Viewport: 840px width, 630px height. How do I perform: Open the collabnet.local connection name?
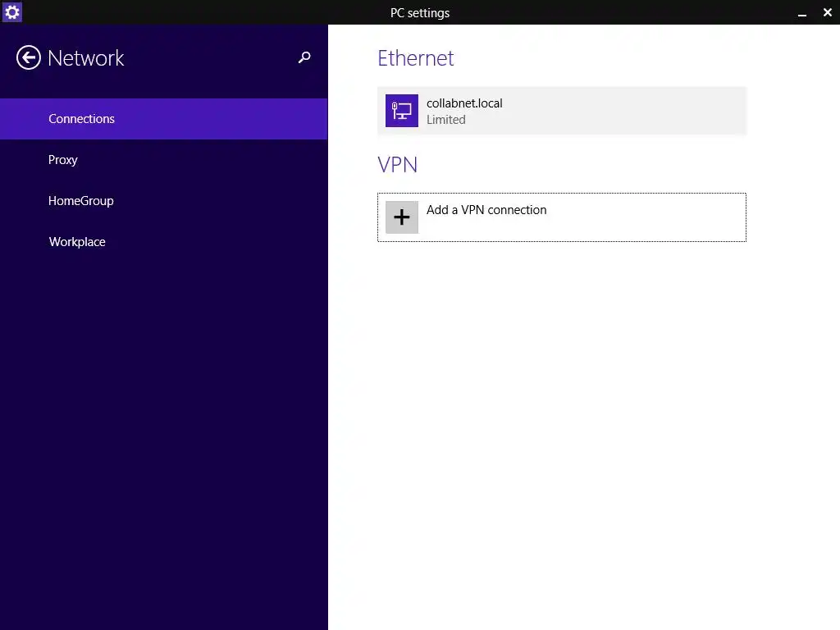point(464,103)
